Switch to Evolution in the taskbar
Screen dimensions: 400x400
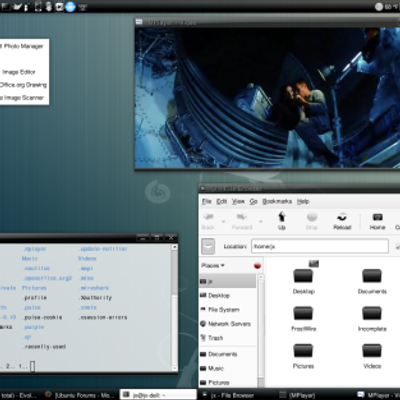click(x=18, y=395)
